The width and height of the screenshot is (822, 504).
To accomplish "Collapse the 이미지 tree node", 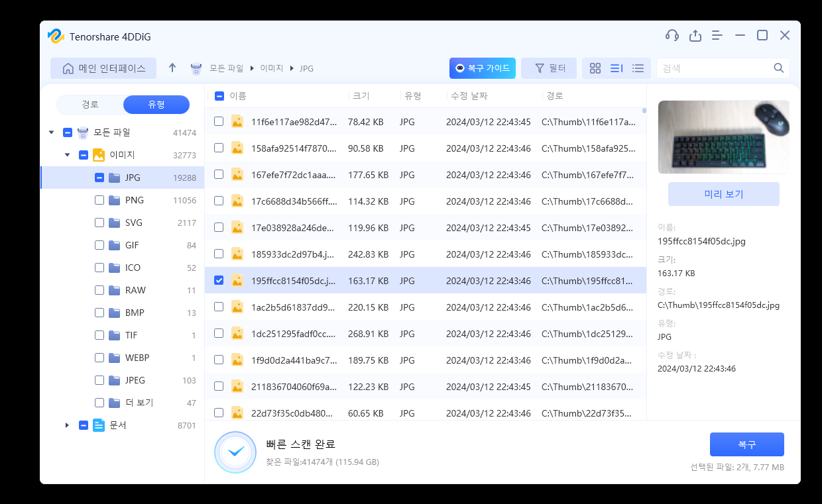I will click(68, 155).
